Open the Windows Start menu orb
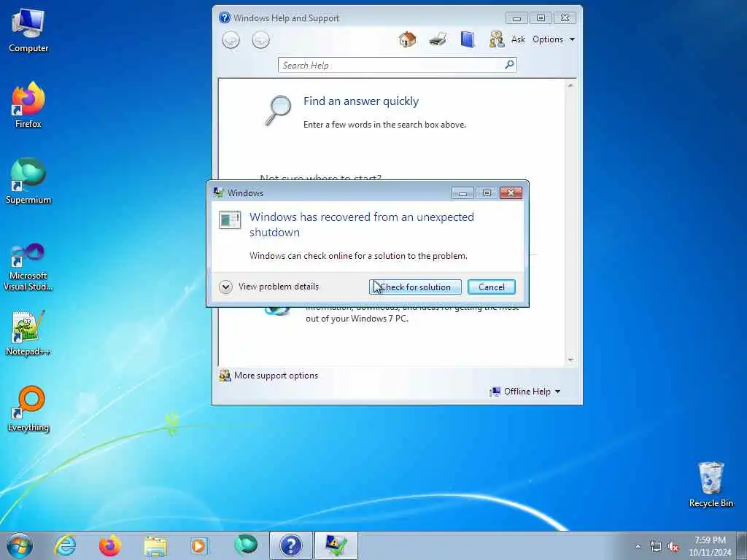This screenshot has width=747, height=560. click(x=20, y=545)
